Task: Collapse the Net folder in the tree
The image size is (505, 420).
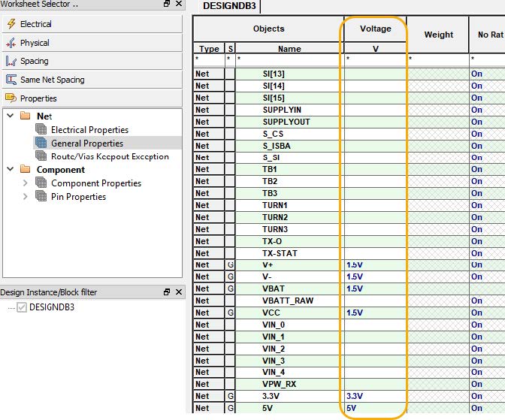Action: point(11,115)
